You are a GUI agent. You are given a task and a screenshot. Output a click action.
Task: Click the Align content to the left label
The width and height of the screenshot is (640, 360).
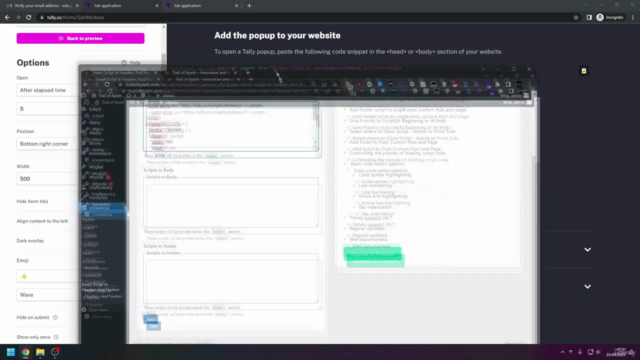pyautogui.click(x=42, y=221)
